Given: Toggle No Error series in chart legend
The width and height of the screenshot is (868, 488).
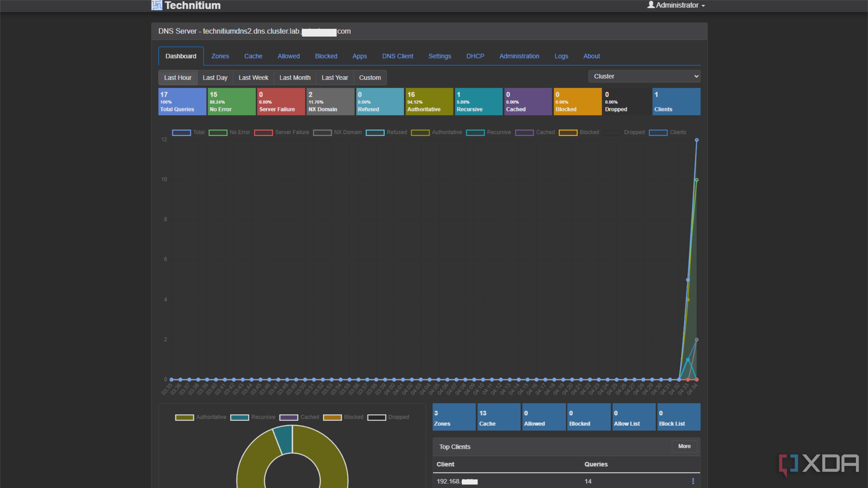Looking at the screenshot, I should pyautogui.click(x=229, y=132).
